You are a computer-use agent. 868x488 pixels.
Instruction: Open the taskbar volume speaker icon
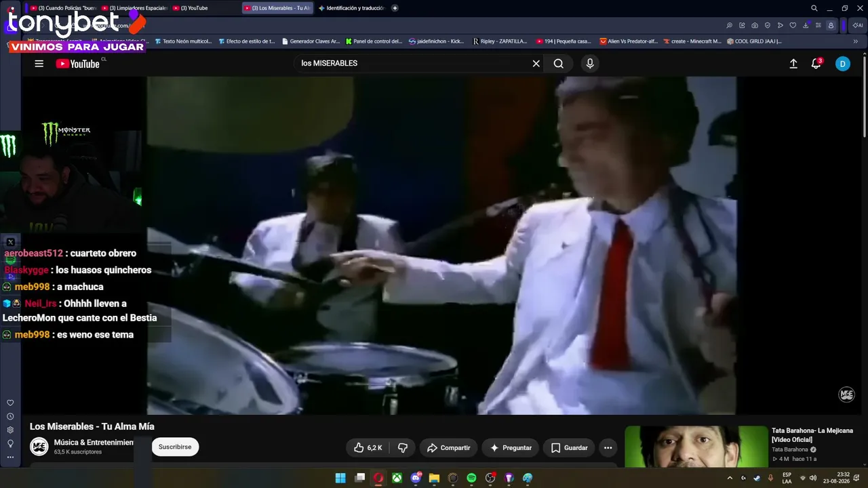click(812, 478)
